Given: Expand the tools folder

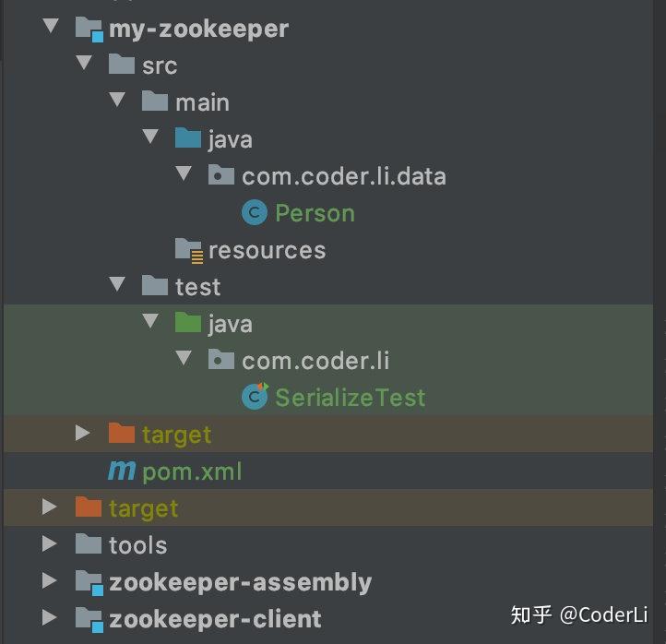Looking at the screenshot, I should (x=50, y=544).
